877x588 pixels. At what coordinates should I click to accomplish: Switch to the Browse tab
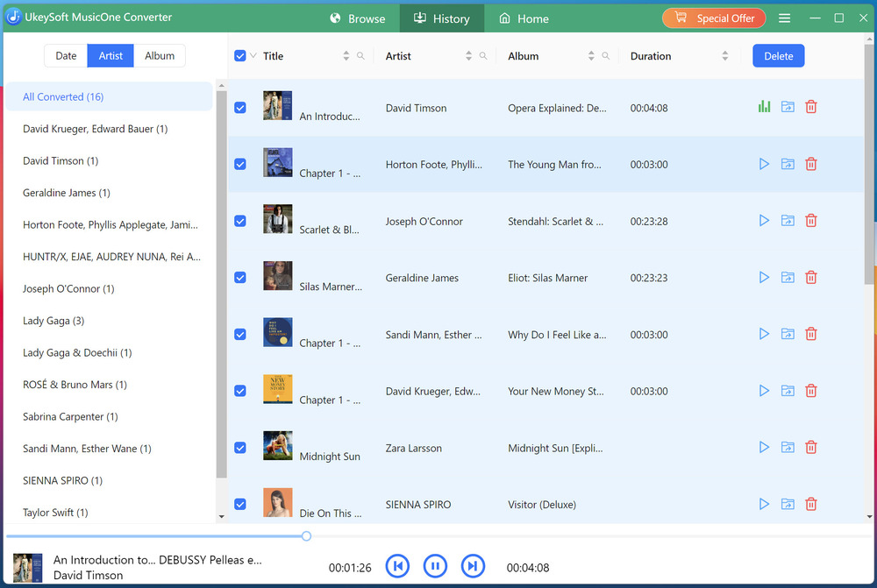[x=358, y=18]
